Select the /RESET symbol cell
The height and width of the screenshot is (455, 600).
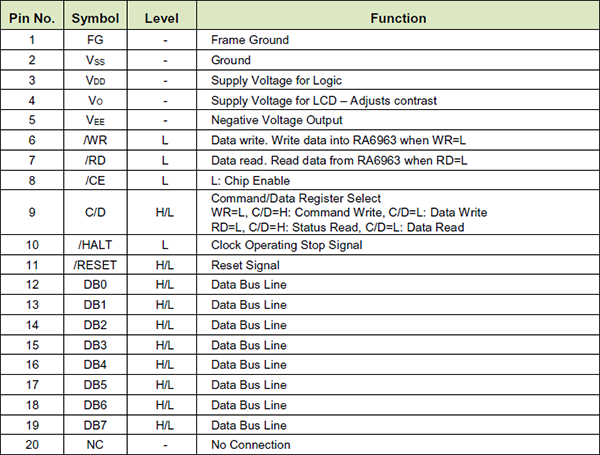(x=96, y=265)
